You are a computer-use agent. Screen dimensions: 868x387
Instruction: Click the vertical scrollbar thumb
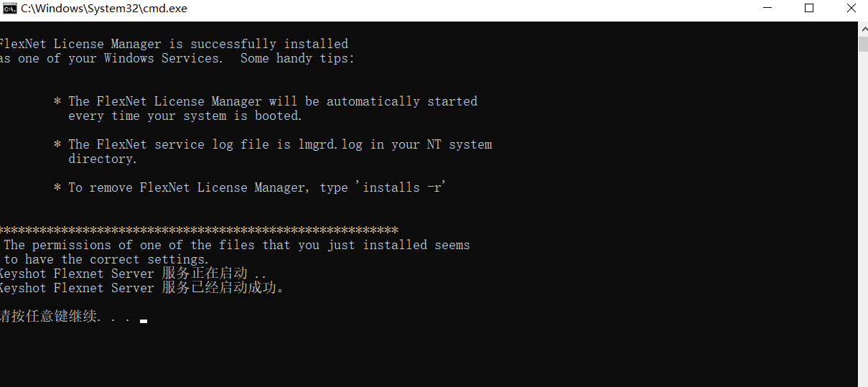(863, 43)
